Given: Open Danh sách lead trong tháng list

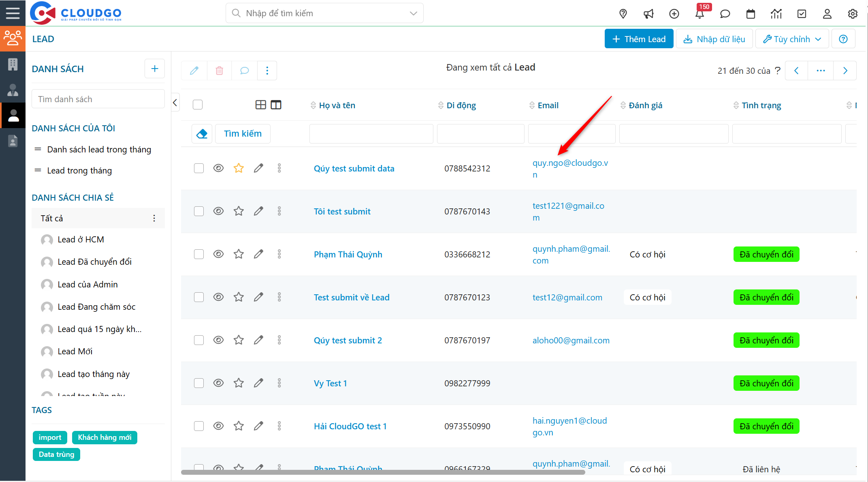Looking at the screenshot, I should click(x=99, y=150).
